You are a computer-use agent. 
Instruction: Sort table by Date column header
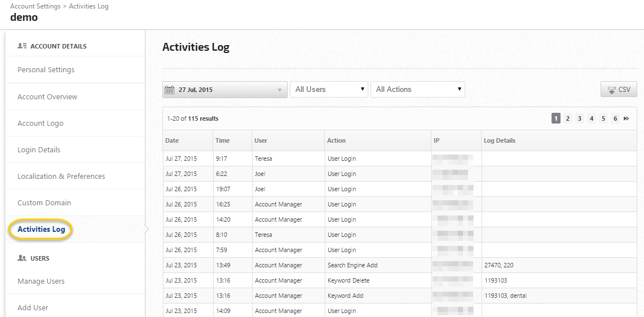tap(172, 140)
